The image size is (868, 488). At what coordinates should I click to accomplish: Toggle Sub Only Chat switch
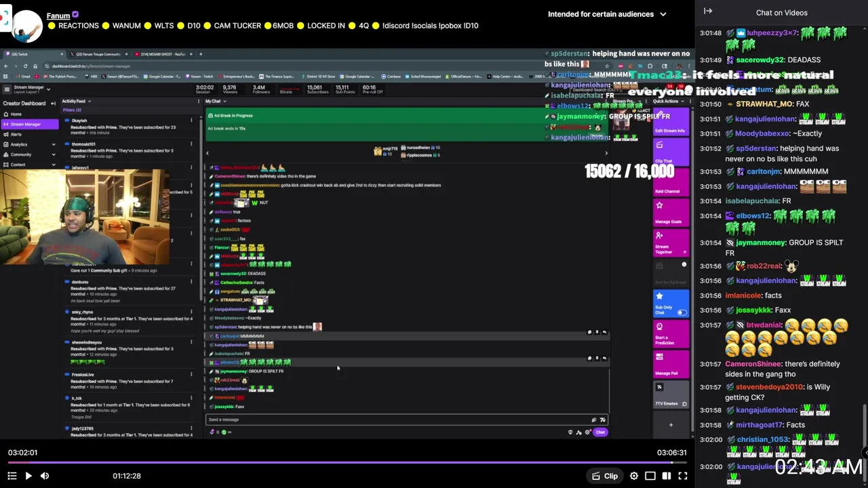coord(682,312)
